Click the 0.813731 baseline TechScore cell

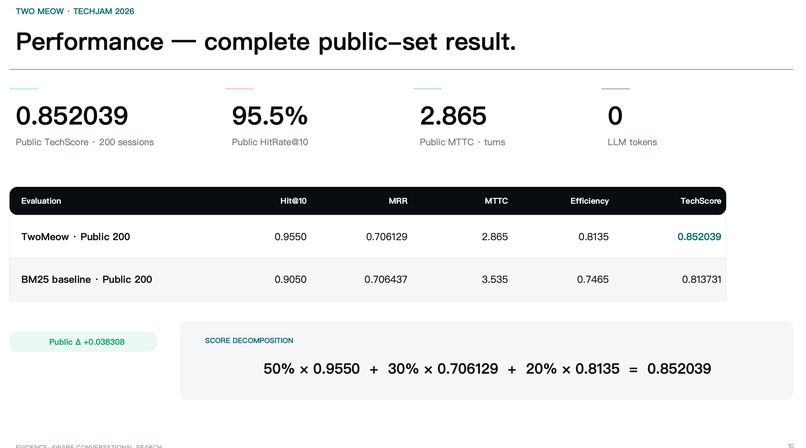(x=701, y=279)
